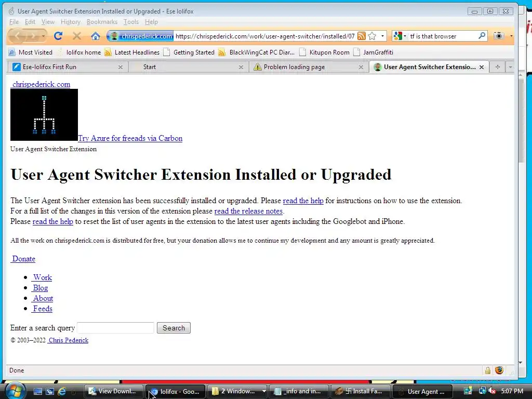
Task: Run search with the magnifier icon
Action: (x=482, y=36)
